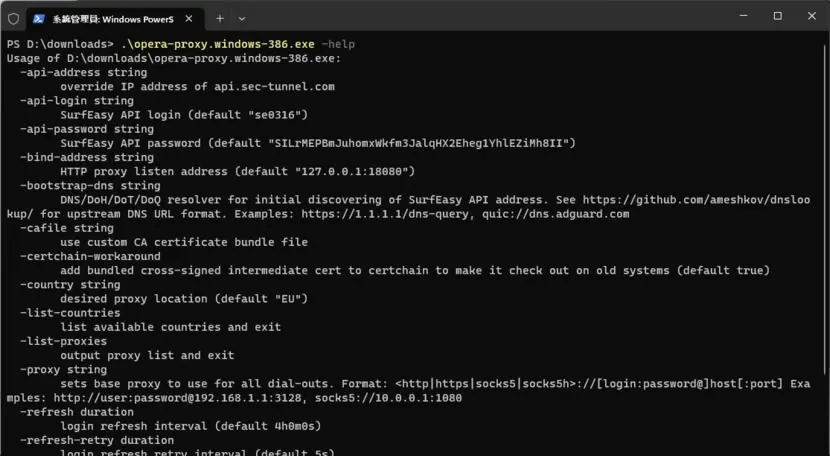Click the https://1.1.1.1/dns-query URL
The image size is (830, 456).
[385, 214]
